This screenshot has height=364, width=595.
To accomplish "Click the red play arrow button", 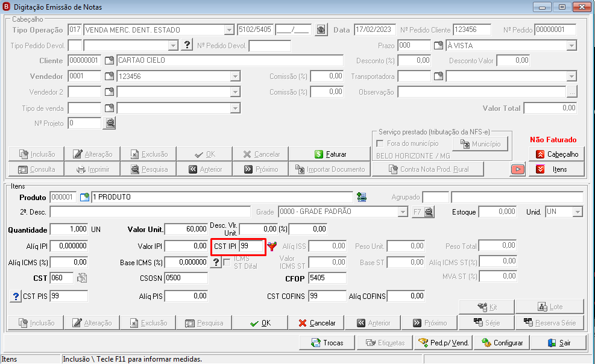I will click(518, 169).
